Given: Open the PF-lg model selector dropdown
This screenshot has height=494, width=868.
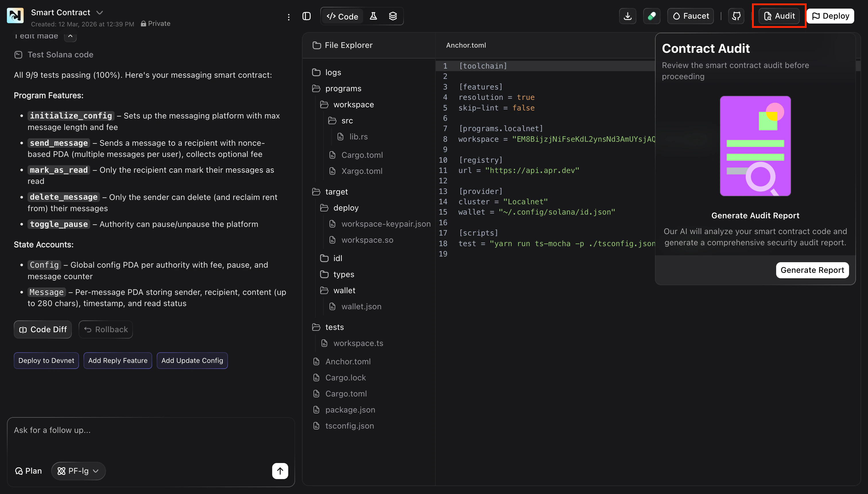Looking at the screenshot, I should 78,470.
